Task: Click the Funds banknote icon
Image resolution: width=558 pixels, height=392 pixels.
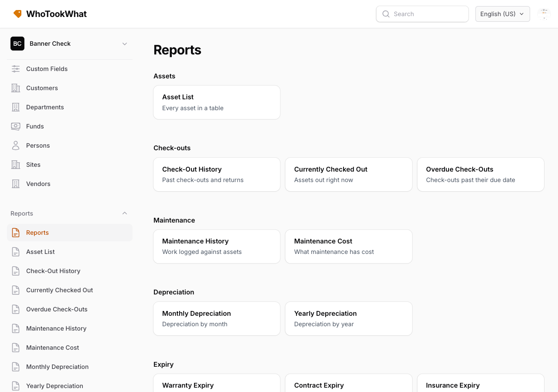Action: click(16, 126)
